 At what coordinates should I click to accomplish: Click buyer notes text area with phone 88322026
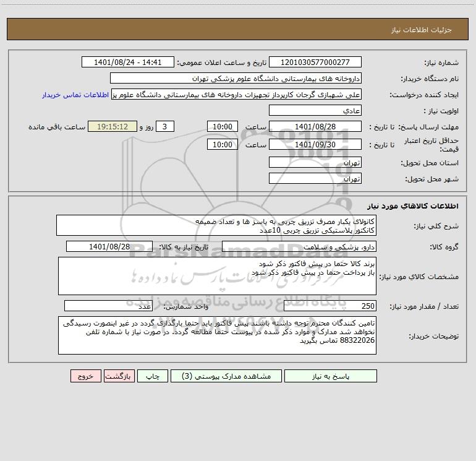[217, 335]
